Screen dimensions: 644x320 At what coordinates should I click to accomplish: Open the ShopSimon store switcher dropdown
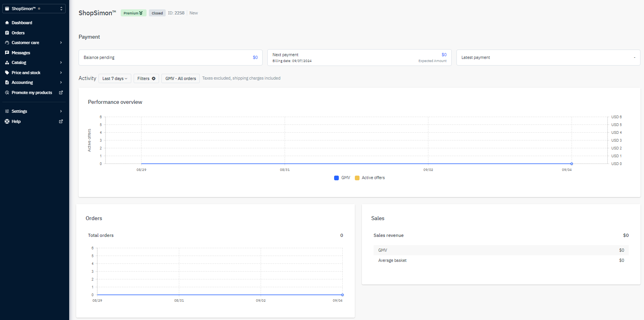(x=34, y=9)
